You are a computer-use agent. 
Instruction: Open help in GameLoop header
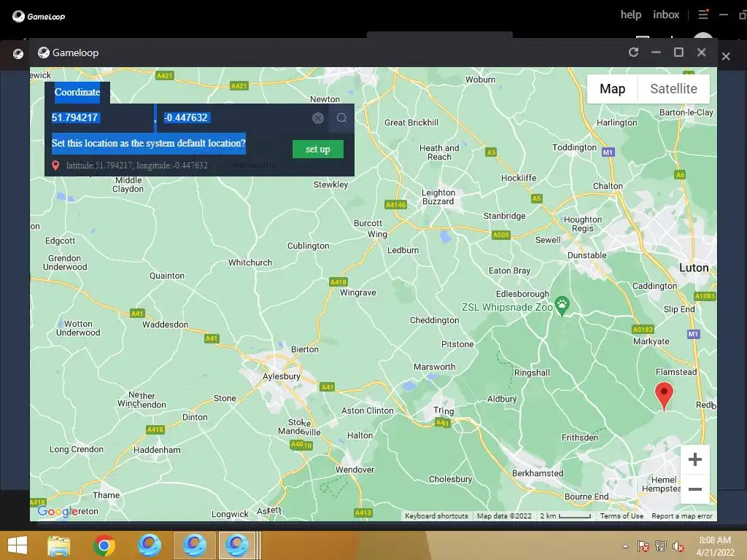[631, 15]
